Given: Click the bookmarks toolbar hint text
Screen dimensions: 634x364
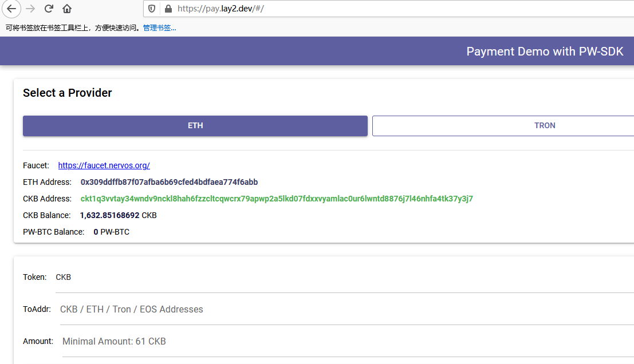Looking at the screenshot, I should pos(73,28).
